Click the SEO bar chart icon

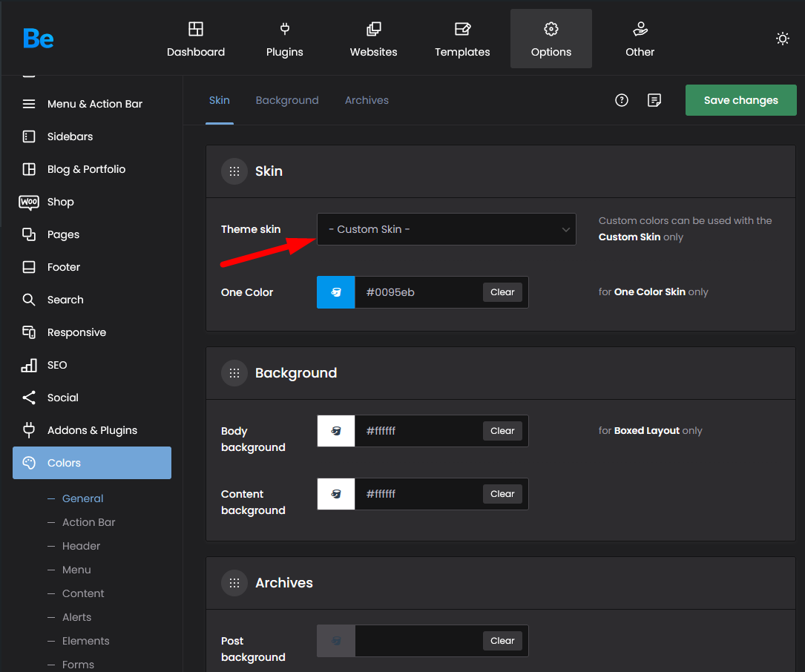click(x=29, y=365)
